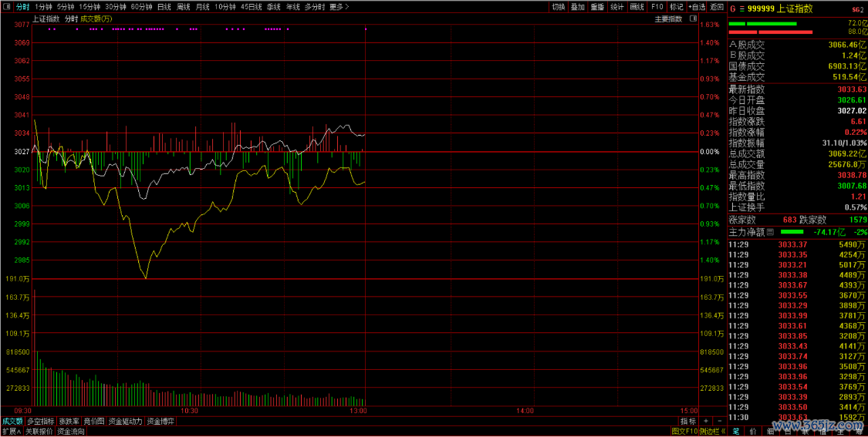Viewport: 868px width, 437px height.
Task: Expand the 扩展 bottom panel
Action: point(12,432)
